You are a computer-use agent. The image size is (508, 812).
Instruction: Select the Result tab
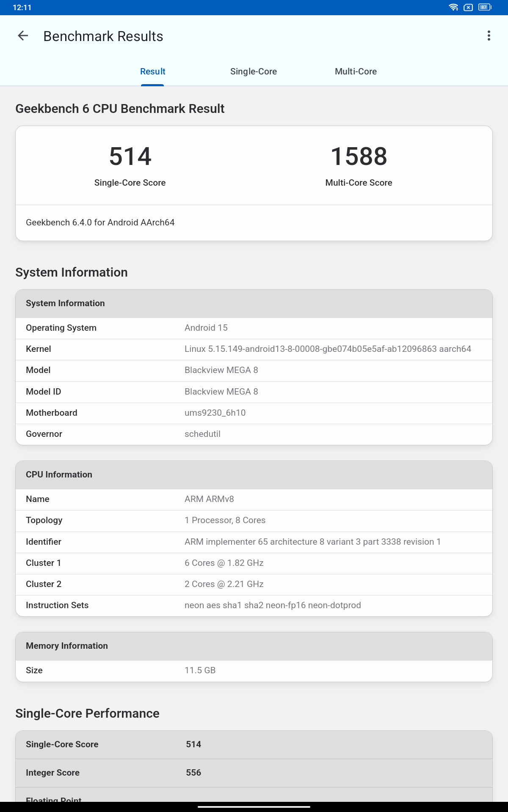point(152,71)
